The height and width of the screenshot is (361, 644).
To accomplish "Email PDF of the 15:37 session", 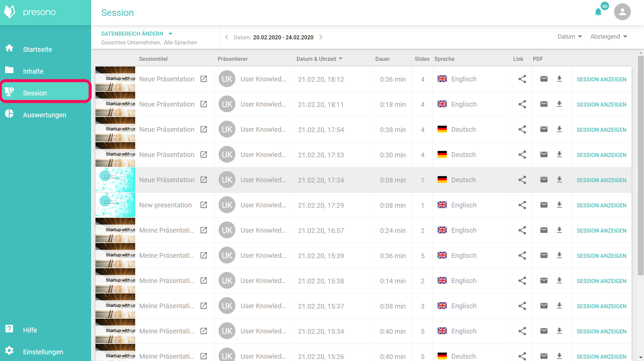I will [x=543, y=306].
